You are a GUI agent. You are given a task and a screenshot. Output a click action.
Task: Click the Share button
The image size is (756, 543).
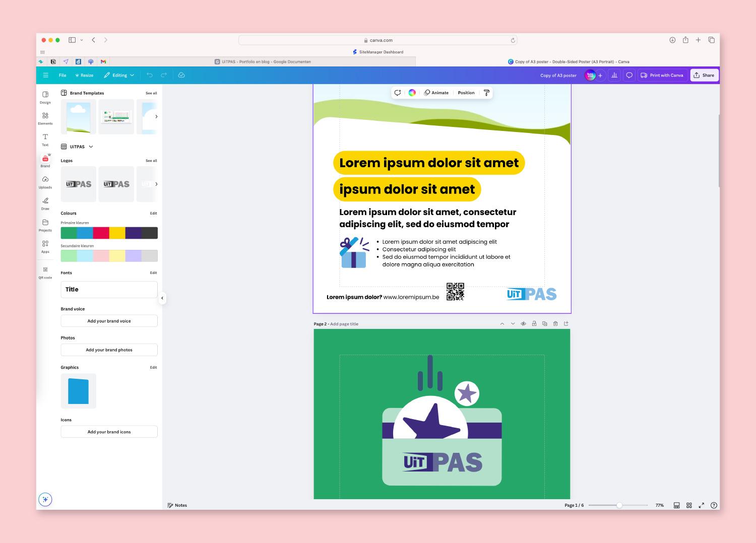(x=704, y=75)
